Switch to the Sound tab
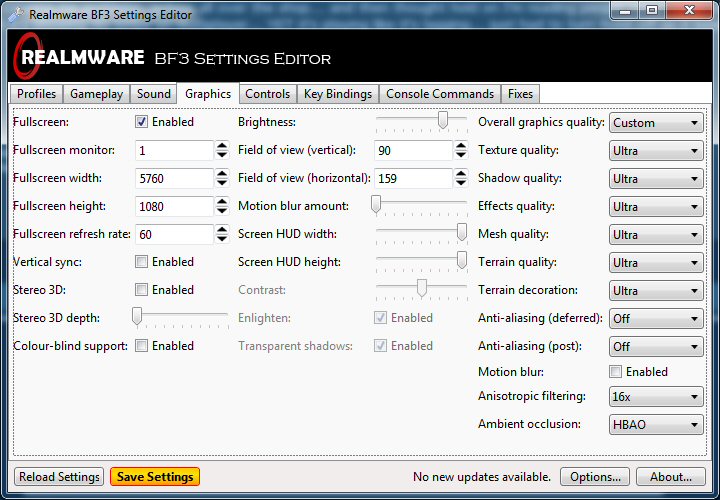The image size is (720, 500). pos(153,94)
